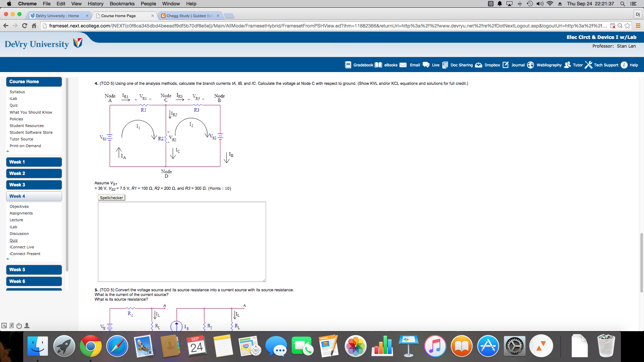Open course Help icon
The width and height of the screenshot is (644, 362).
629,65
